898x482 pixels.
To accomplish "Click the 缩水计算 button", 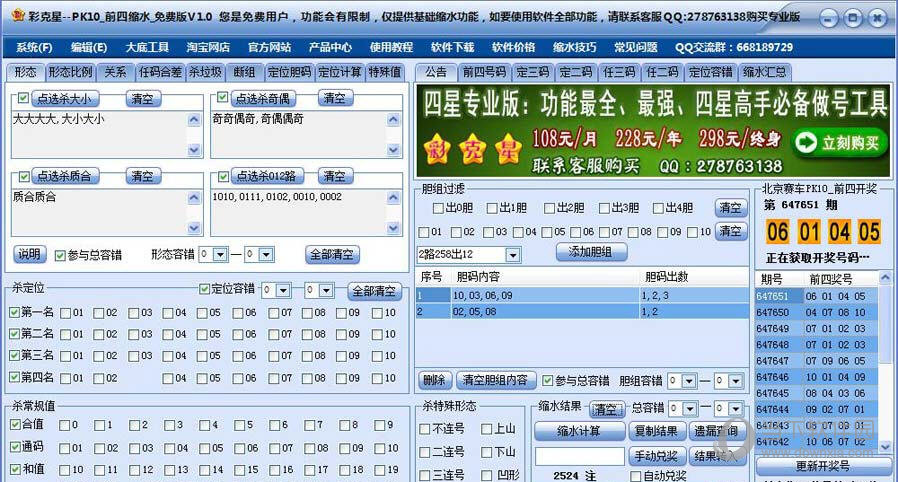I will tap(580, 431).
